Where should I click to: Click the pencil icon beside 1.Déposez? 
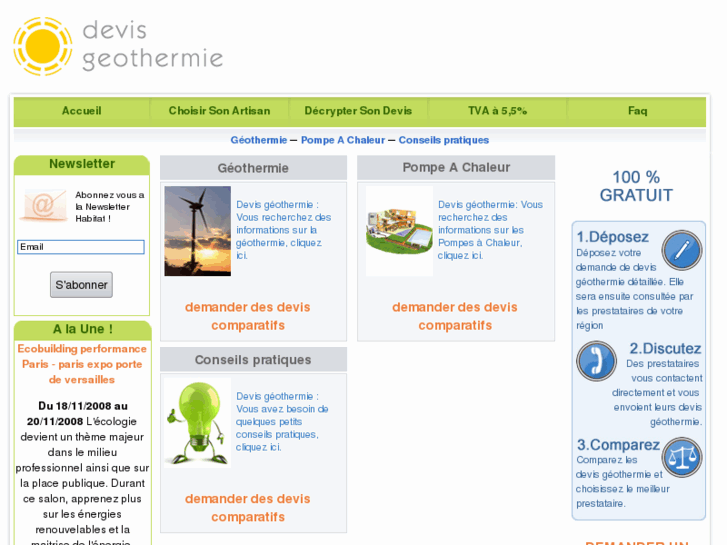tap(682, 250)
